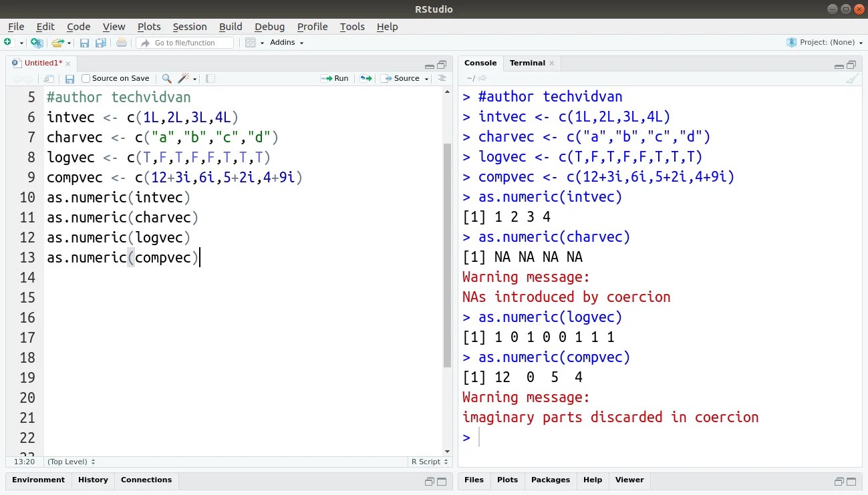Click the editor scroll-down arrow
The height and width of the screenshot is (495, 868).
click(448, 451)
